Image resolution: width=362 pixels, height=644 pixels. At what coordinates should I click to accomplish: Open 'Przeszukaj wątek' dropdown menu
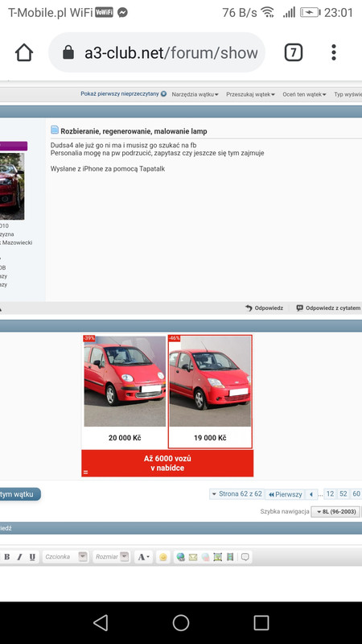(250, 94)
